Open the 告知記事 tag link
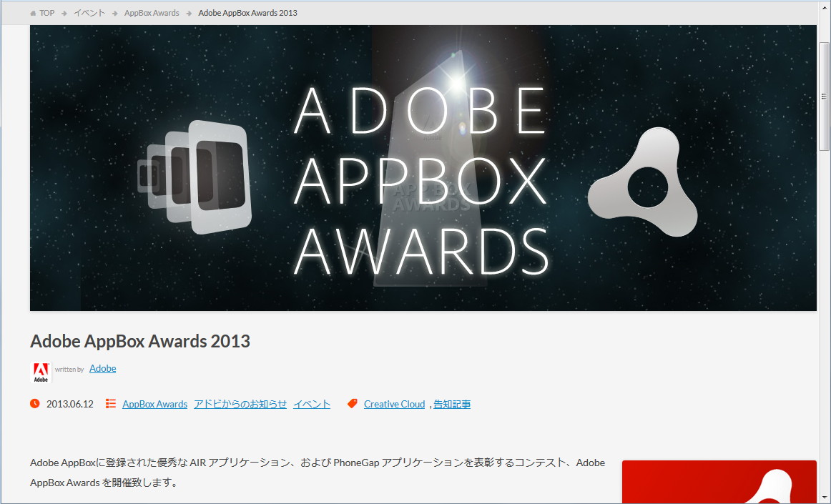This screenshot has height=504, width=831. [452, 404]
